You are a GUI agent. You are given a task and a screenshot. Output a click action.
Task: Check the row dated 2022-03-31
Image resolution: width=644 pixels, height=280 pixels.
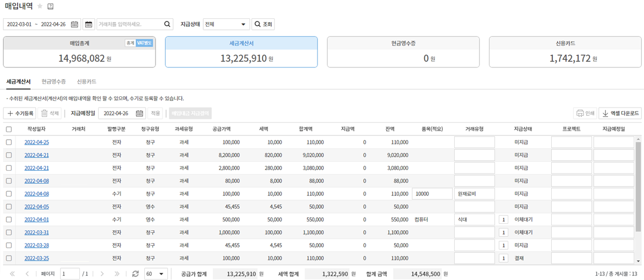coord(9,232)
